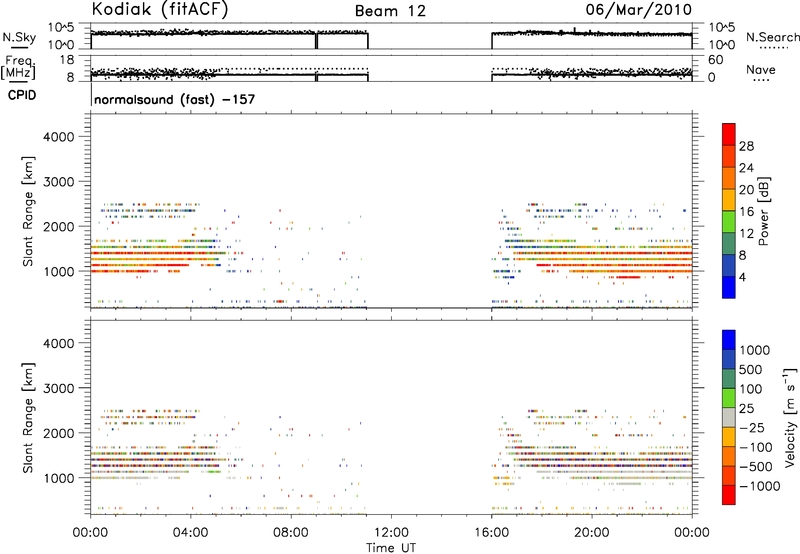Viewport: 800px width, 554px height.
Task: Pick the red bottom segment of Velocity colorbar
Action: click(x=729, y=495)
